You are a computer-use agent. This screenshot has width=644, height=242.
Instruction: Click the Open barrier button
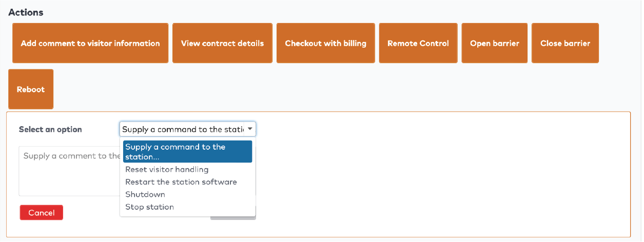coord(494,44)
